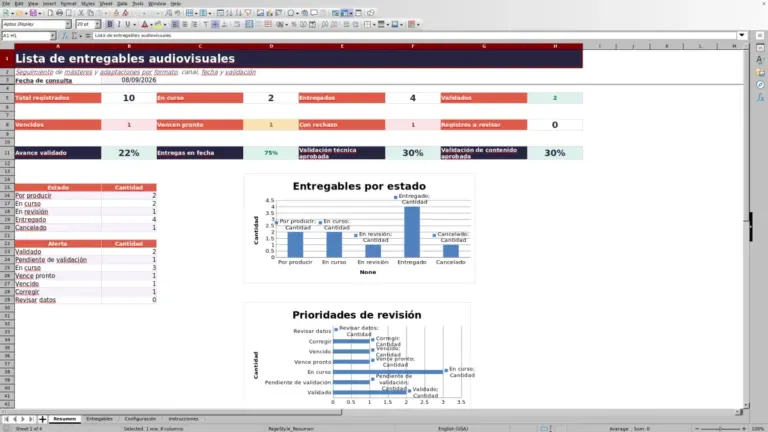Click the 100% zoom level value
The width and height of the screenshot is (768, 432).
[x=758, y=429]
